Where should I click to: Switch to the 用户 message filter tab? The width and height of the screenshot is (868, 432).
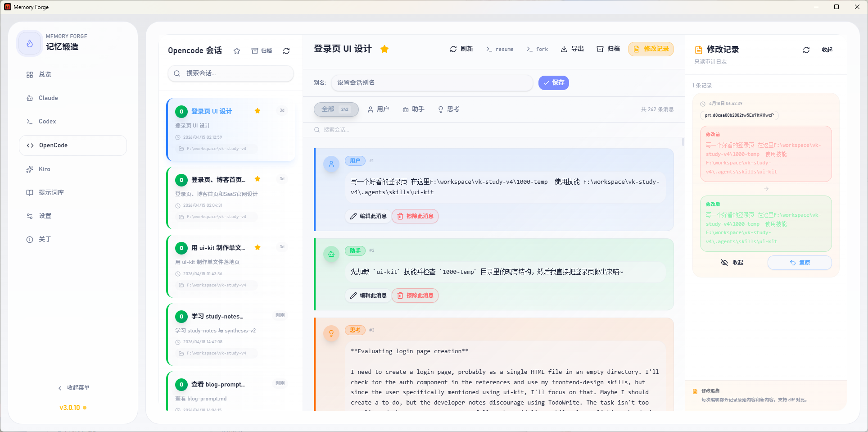coord(378,109)
